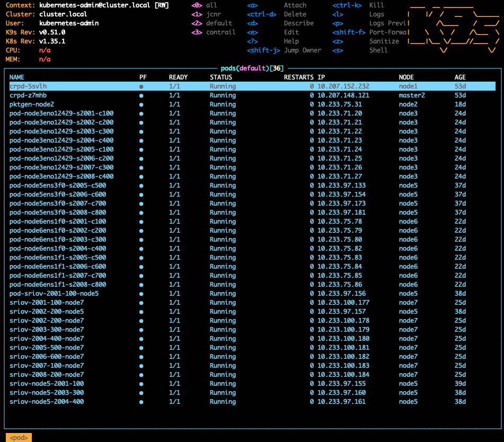Click the master2 node cell
504x442 pixels.
click(412, 95)
